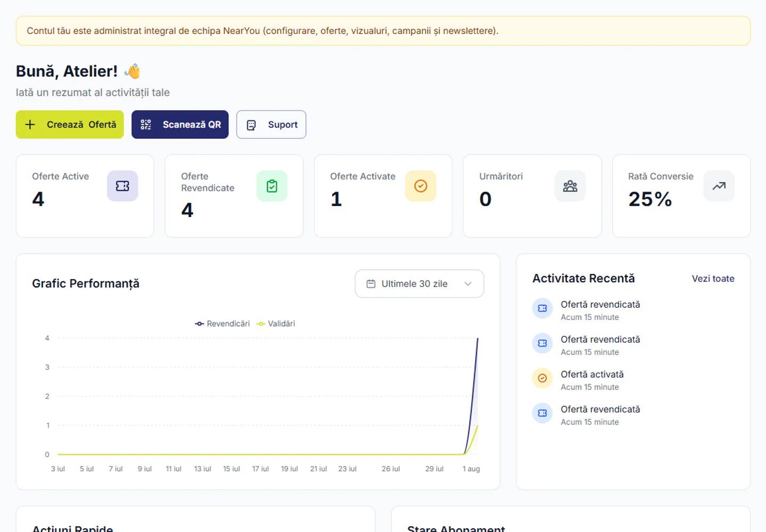766x532 pixels.
Task: Click the orange checkmark icon in Oferte Activate
Action: (x=421, y=186)
